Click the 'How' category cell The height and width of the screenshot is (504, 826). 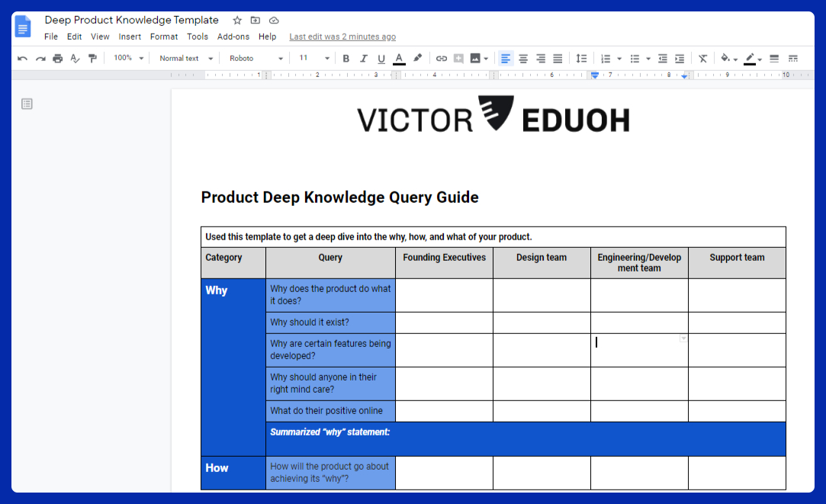pyautogui.click(x=233, y=473)
